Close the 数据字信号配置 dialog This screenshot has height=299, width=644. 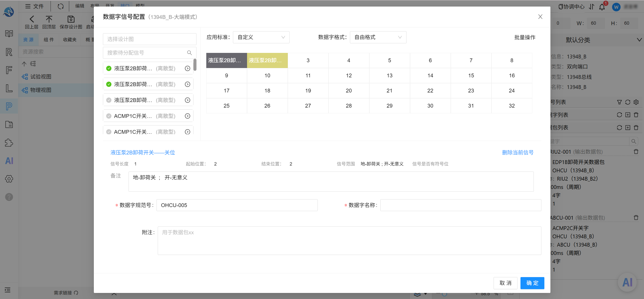pyautogui.click(x=540, y=17)
